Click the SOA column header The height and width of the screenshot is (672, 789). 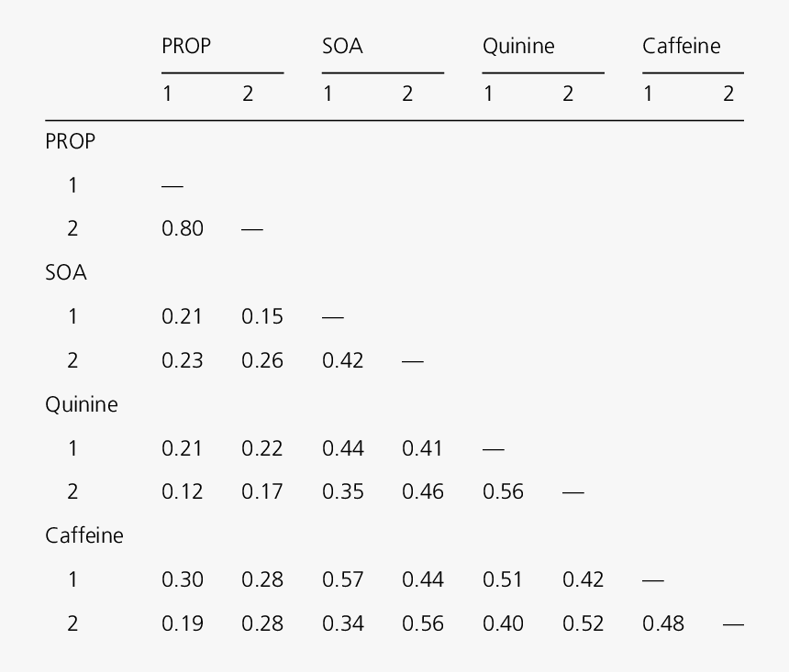pos(342,46)
